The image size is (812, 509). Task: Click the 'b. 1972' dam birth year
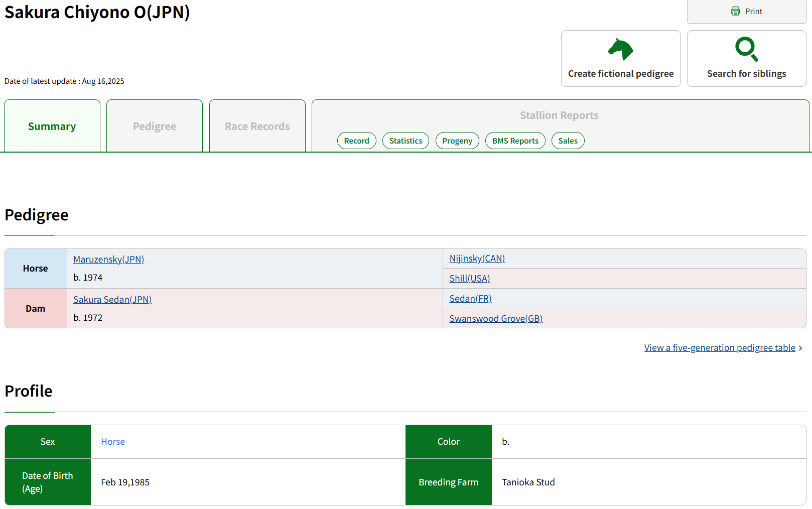(88, 318)
